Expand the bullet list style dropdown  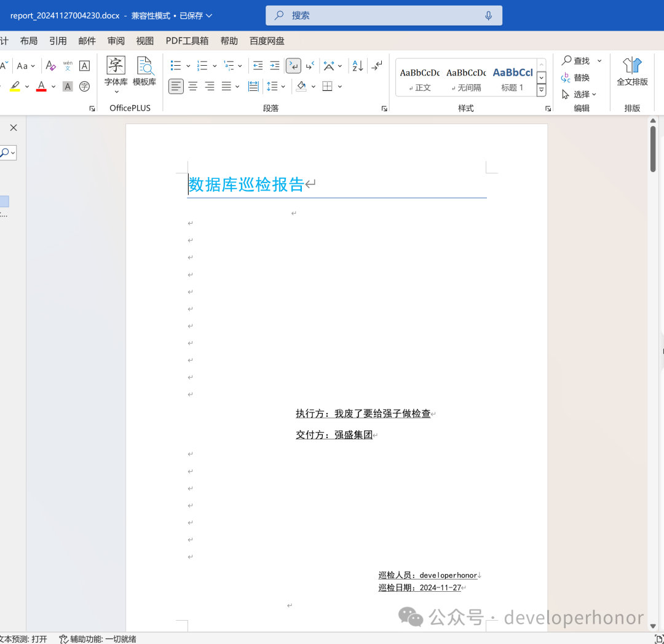click(x=188, y=66)
